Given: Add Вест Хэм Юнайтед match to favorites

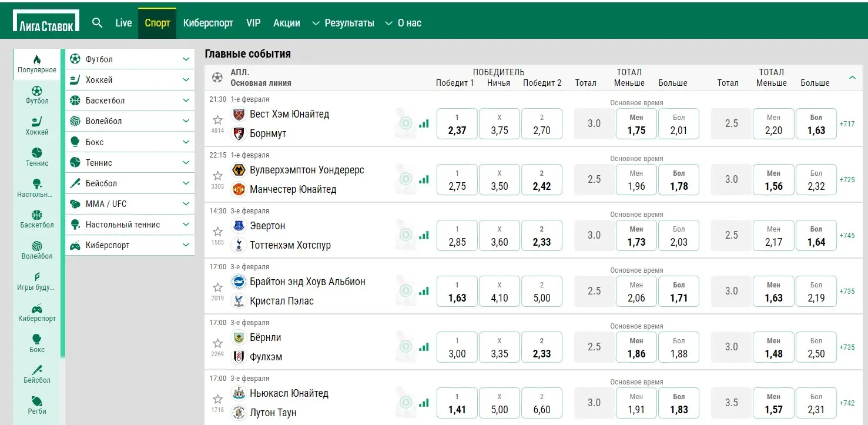Looking at the screenshot, I should click(218, 120).
